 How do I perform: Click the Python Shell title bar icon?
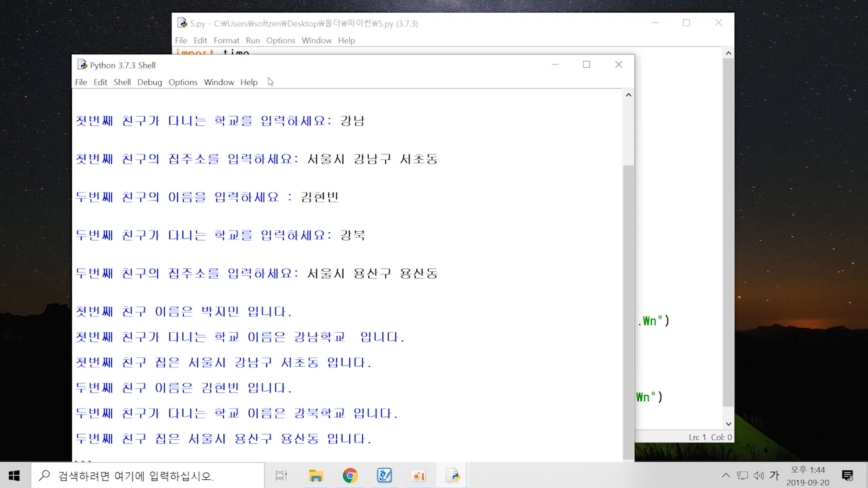click(82, 65)
